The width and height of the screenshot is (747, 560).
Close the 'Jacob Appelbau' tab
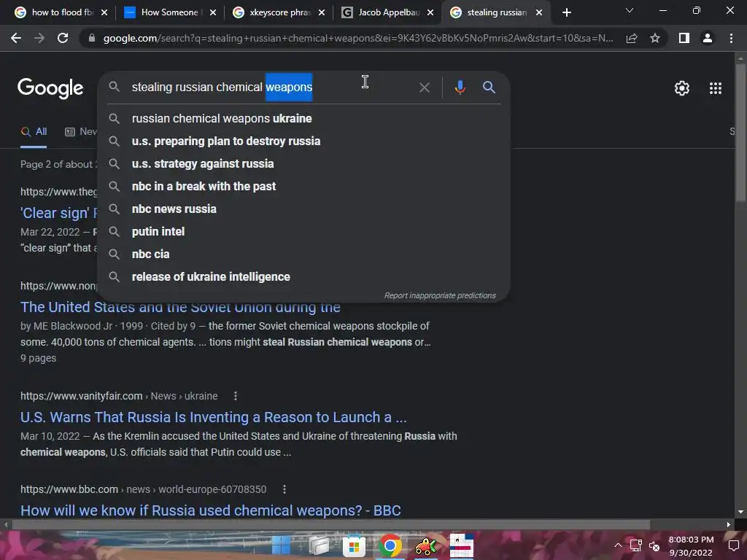tap(430, 13)
